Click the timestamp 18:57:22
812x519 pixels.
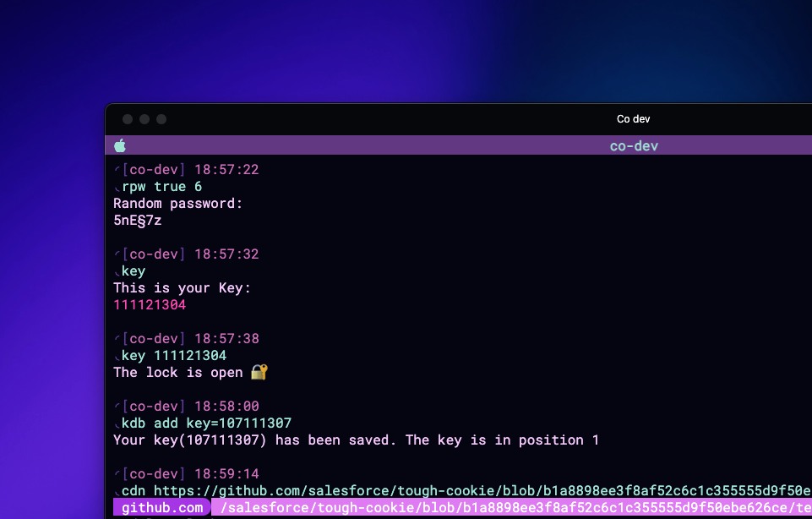click(225, 169)
